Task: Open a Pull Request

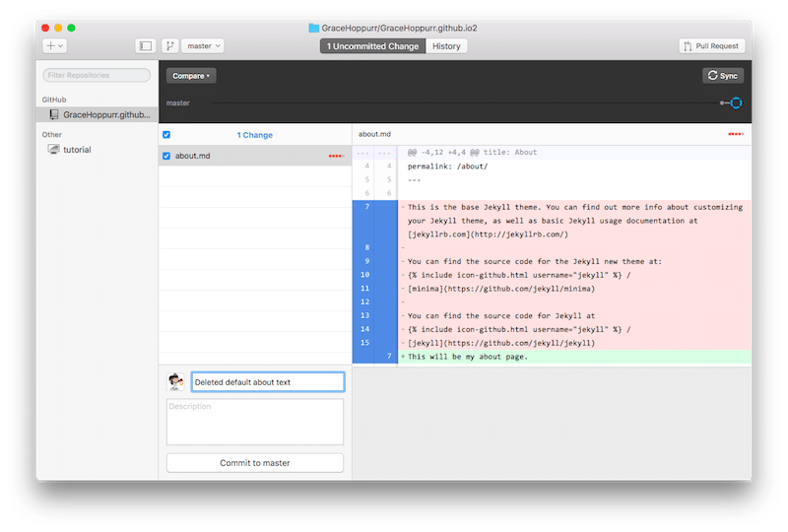Action: (711, 46)
